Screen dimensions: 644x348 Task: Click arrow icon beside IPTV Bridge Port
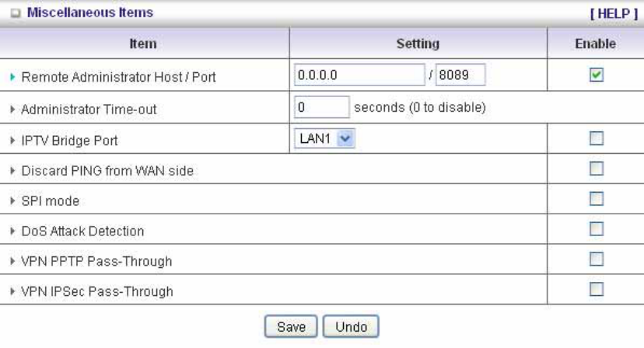pos(14,142)
